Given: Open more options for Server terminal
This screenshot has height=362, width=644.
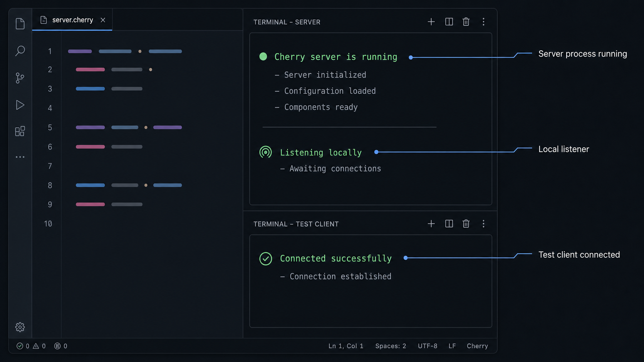Looking at the screenshot, I should tap(483, 22).
